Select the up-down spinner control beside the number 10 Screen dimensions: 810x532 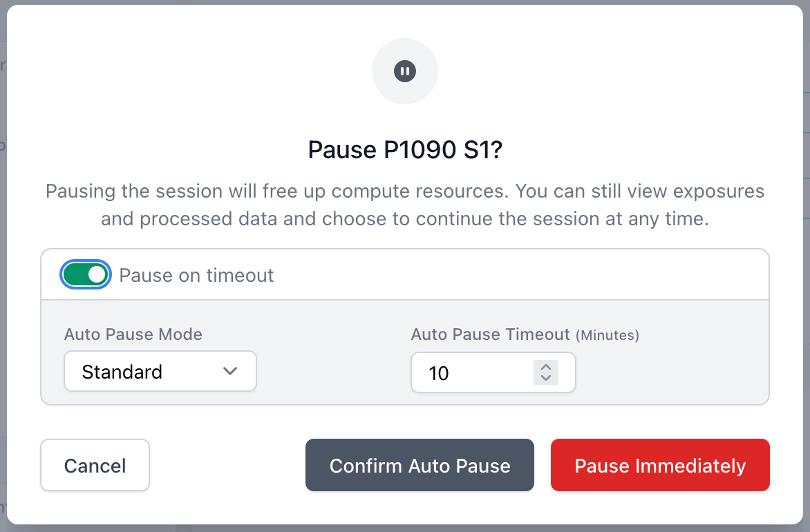546,372
